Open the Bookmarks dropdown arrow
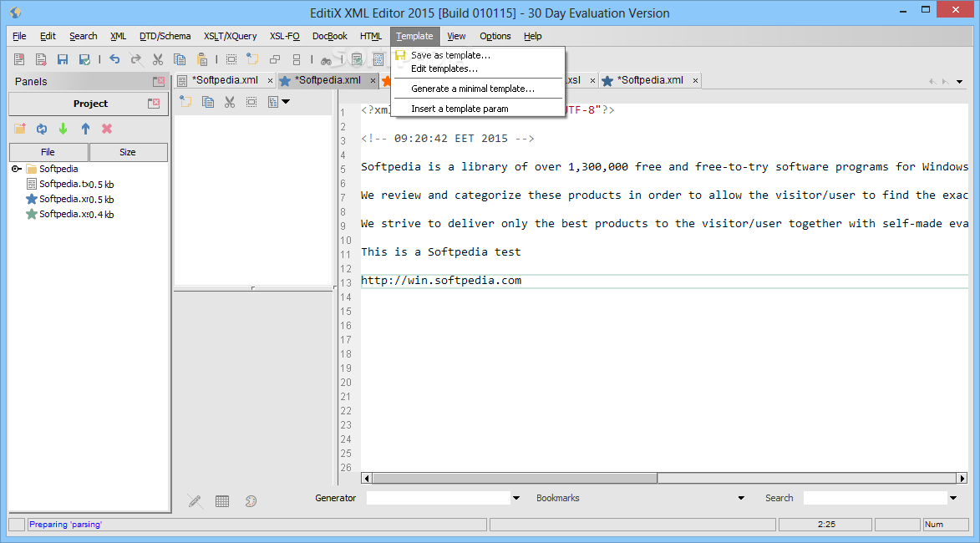Viewport: 980px width, 543px height. (741, 498)
